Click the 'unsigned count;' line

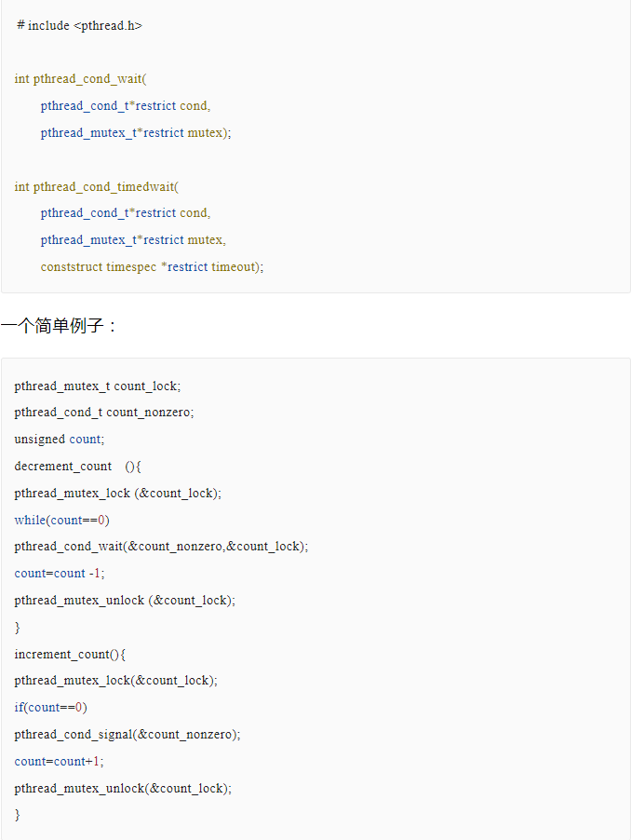pyautogui.click(x=59, y=439)
